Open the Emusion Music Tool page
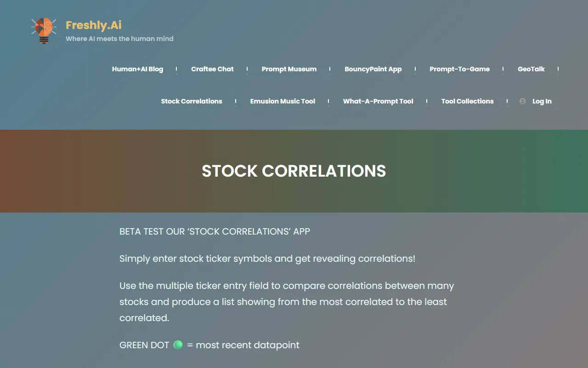588x368 pixels. coord(283,101)
